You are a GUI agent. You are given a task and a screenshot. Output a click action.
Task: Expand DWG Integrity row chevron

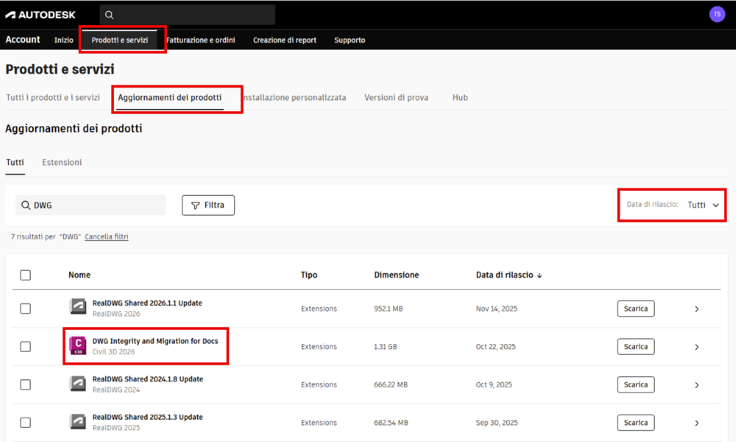click(x=697, y=347)
